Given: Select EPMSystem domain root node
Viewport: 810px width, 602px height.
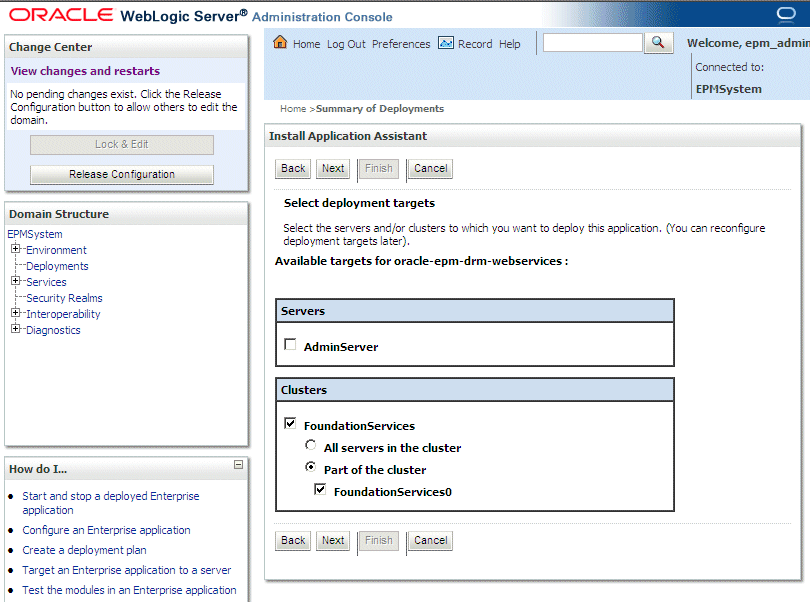Looking at the screenshot, I should pos(35,234).
